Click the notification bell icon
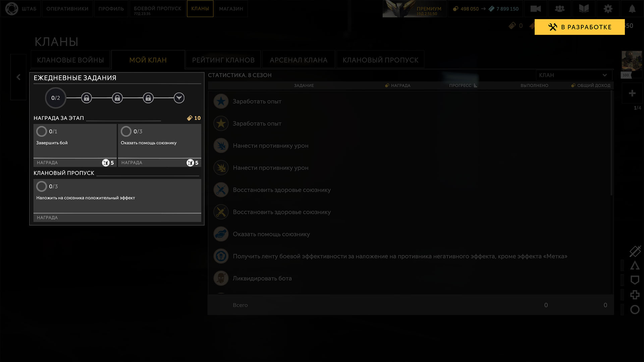644x362 pixels. tap(632, 9)
